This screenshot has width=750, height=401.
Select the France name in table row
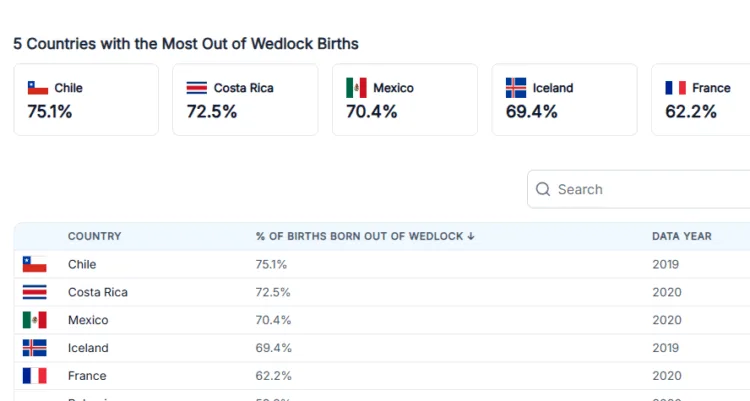[x=87, y=376]
